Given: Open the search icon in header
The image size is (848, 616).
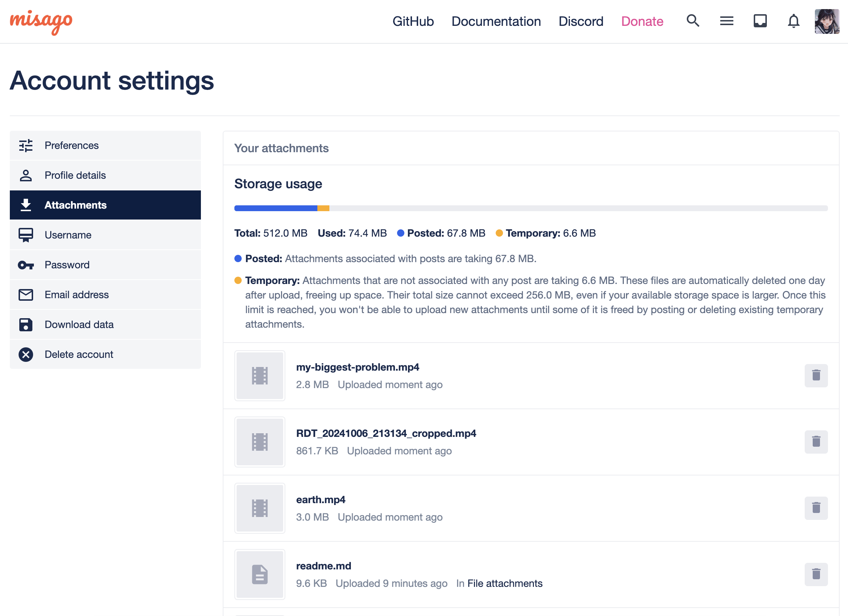Looking at the screenshot, I should pyautogui.click(x=693, y=21).
